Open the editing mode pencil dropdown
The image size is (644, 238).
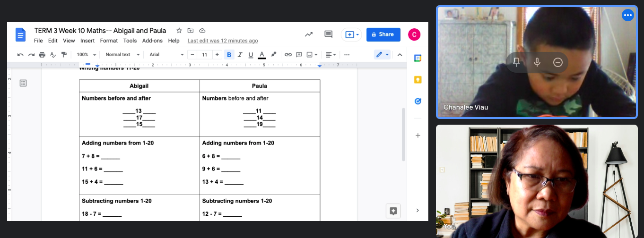click(x=382, y=55)
